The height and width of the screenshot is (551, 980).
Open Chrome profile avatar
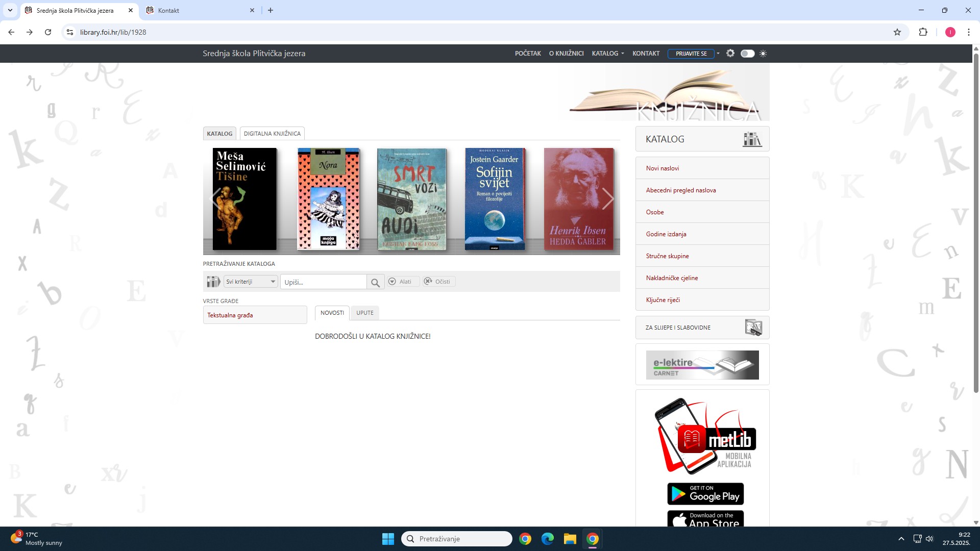[950, 32]
